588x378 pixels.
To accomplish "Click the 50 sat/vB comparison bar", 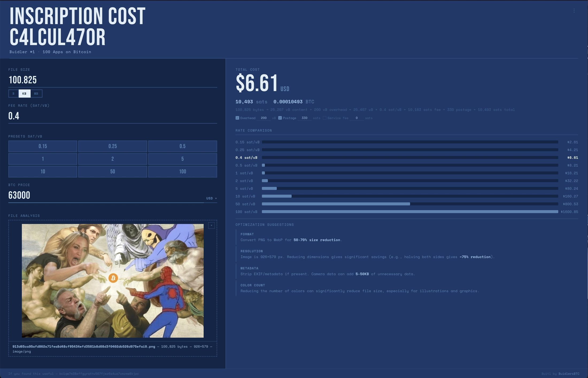I will 410,204.
